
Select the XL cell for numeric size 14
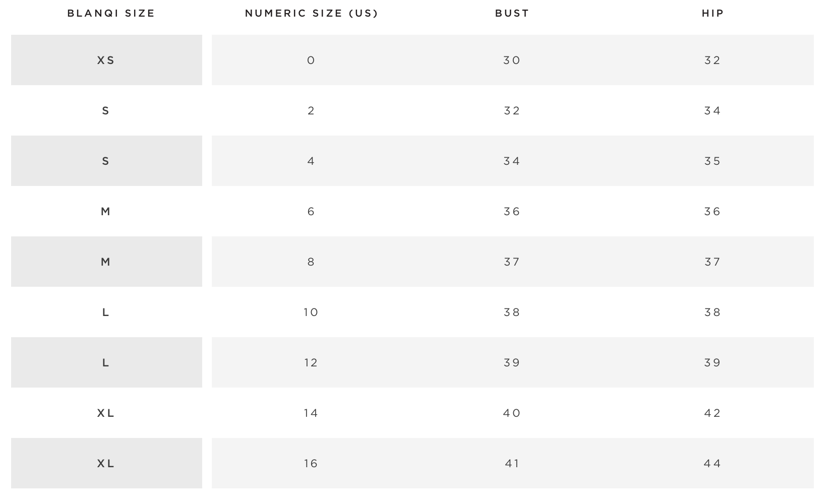[106, 413]
